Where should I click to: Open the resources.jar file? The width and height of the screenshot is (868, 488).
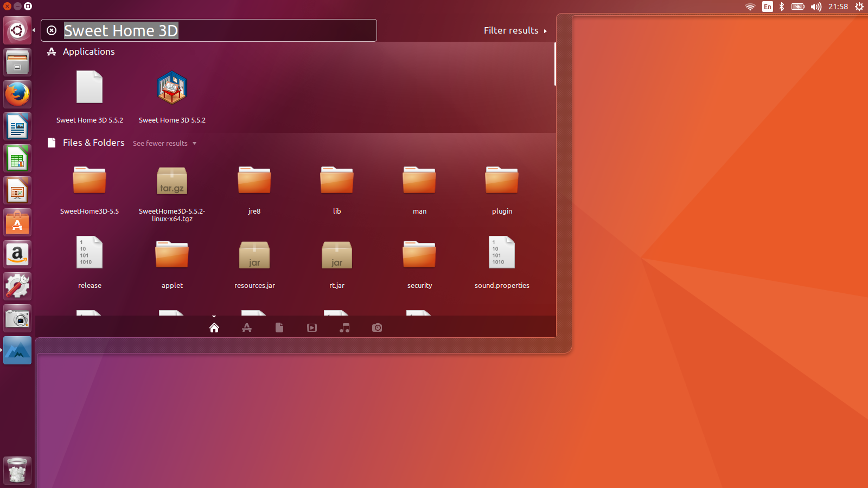tap(254, 264)
